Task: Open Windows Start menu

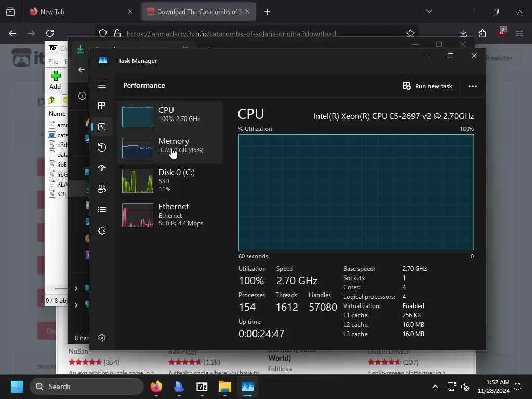Action: click(17, 387)
